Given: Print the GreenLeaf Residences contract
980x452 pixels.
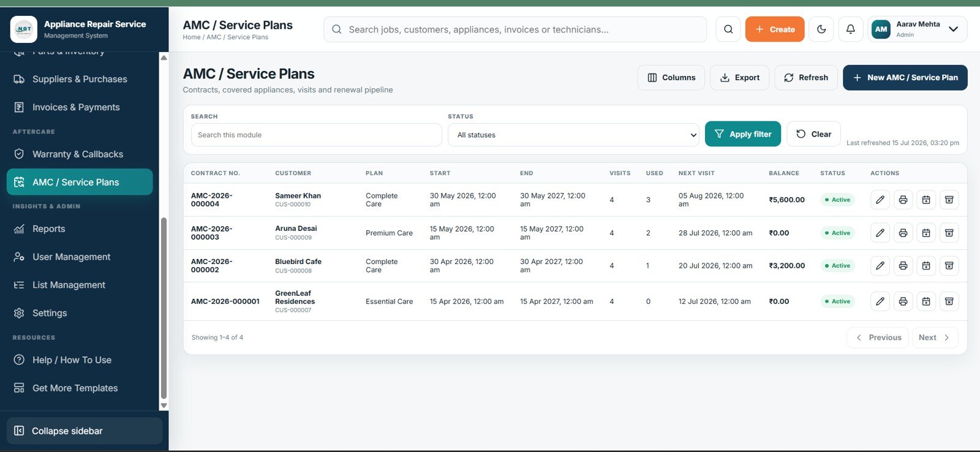Looking at the screenshot, I should pyautogui.click(x=903, y=301).
